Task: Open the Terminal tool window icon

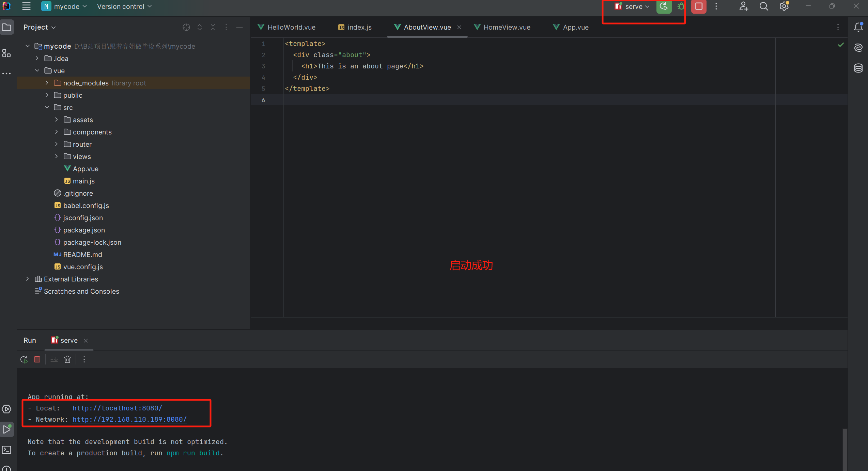Action: point(6,450)
